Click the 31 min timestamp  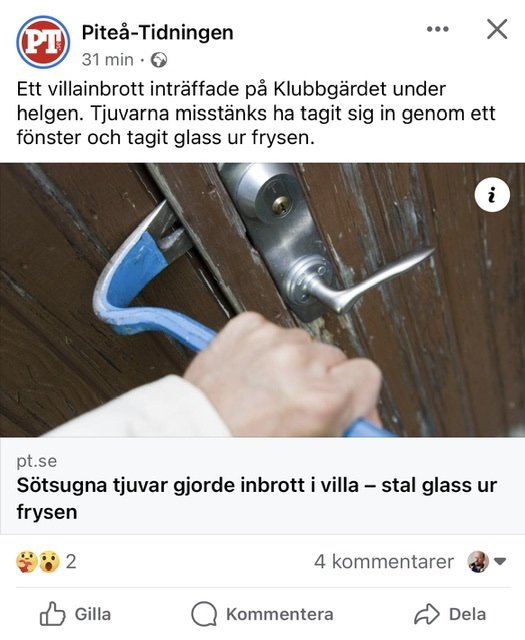pyautogui.click(x=107, y=60)
